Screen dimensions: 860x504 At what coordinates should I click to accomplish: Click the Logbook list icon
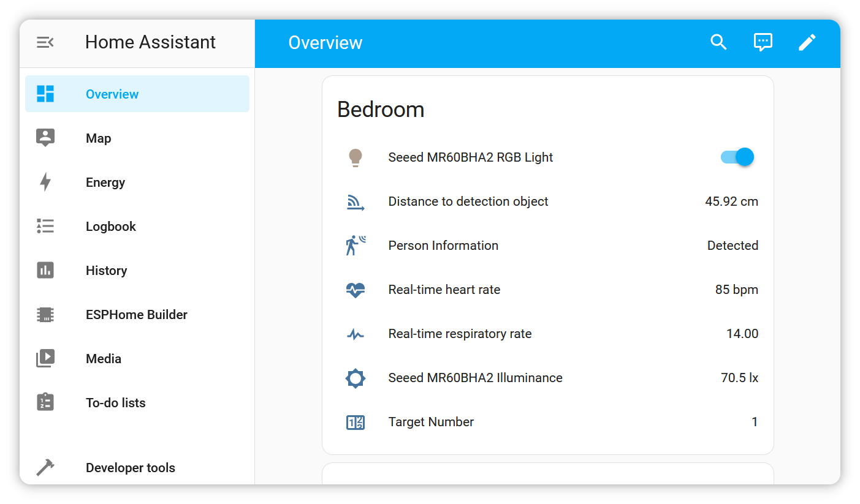pos(45,226)
